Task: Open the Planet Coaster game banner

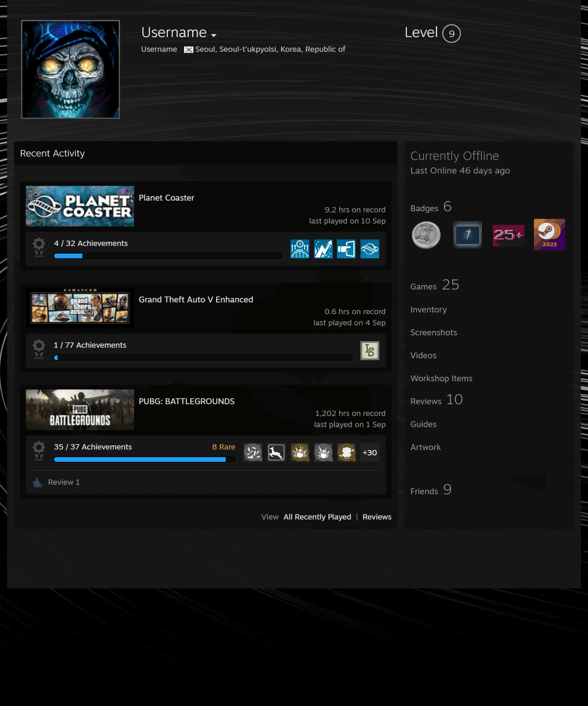Action: (80, 206)
